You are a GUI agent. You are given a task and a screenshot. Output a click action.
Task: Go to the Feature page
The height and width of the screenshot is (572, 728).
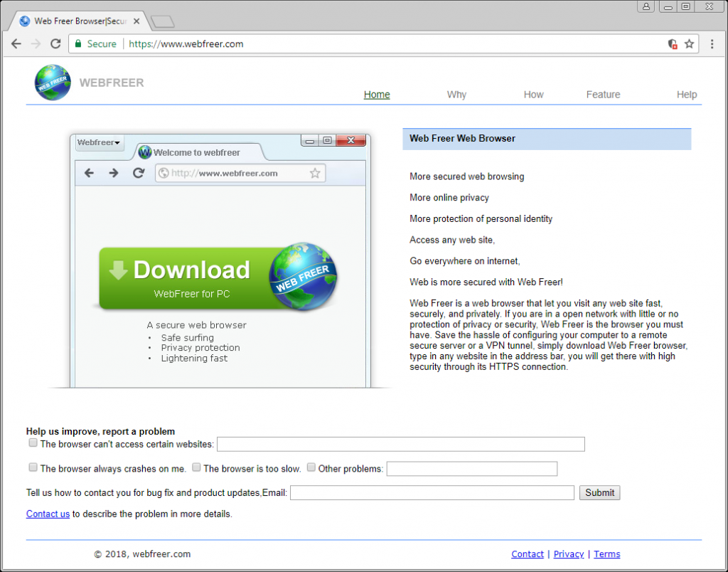(603, 95)
